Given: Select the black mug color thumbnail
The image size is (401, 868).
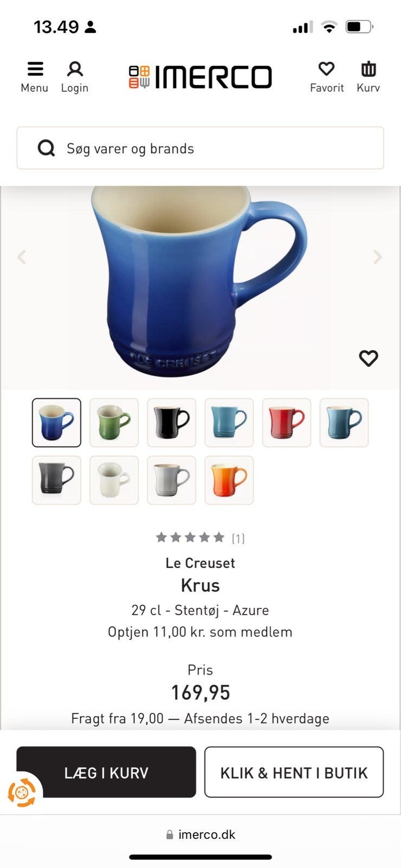Looking at the screenshot, I should [x=171, y=423].
